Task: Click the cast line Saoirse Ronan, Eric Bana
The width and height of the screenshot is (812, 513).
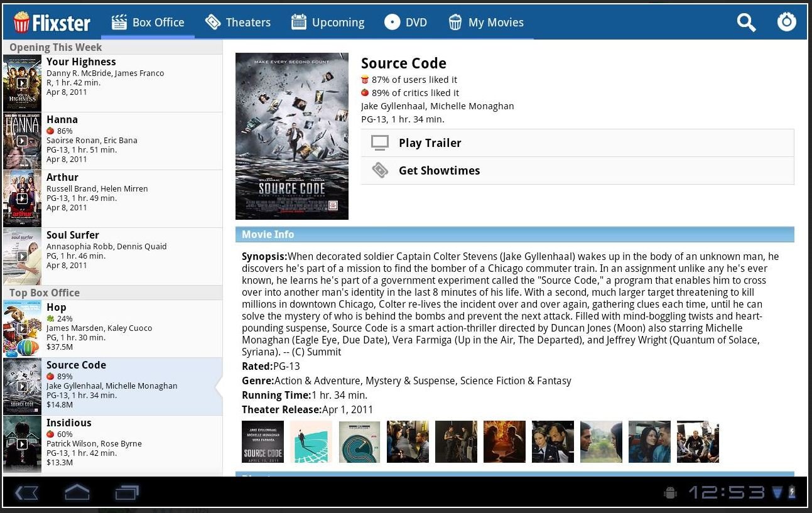Action: click(x=92, y=141)
